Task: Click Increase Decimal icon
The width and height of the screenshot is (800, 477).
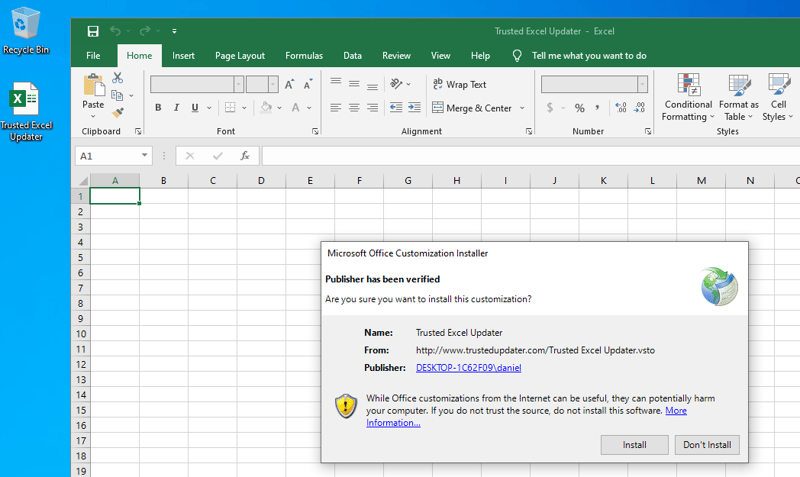Action: [x=621, y=108]
